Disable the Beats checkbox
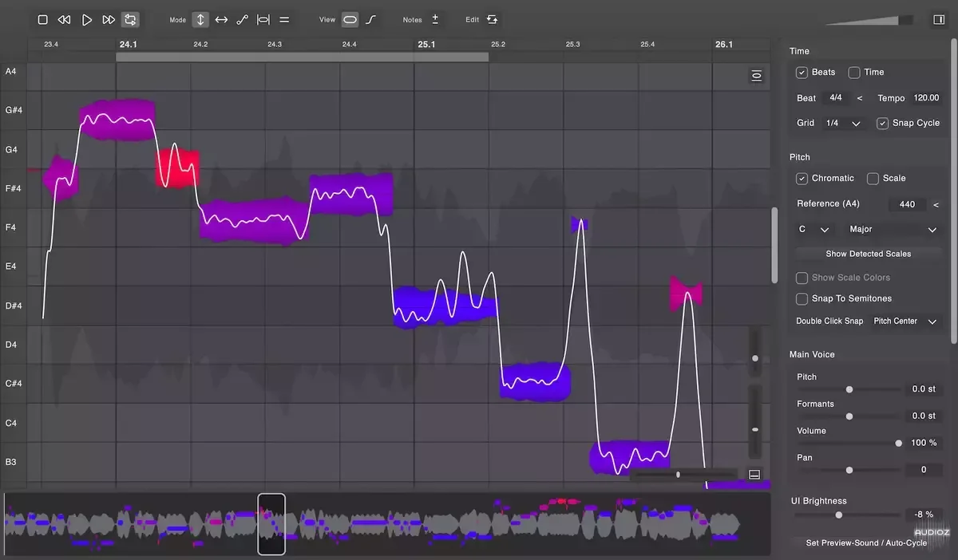958x560 pixels. pos(802,73)
